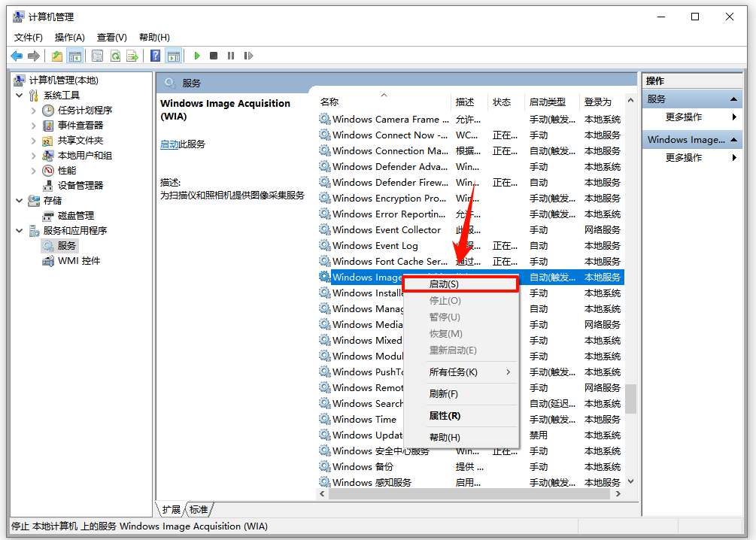Click the horizontal scrollbar at list bottom
756x540 pixels.
coord(471,493)
